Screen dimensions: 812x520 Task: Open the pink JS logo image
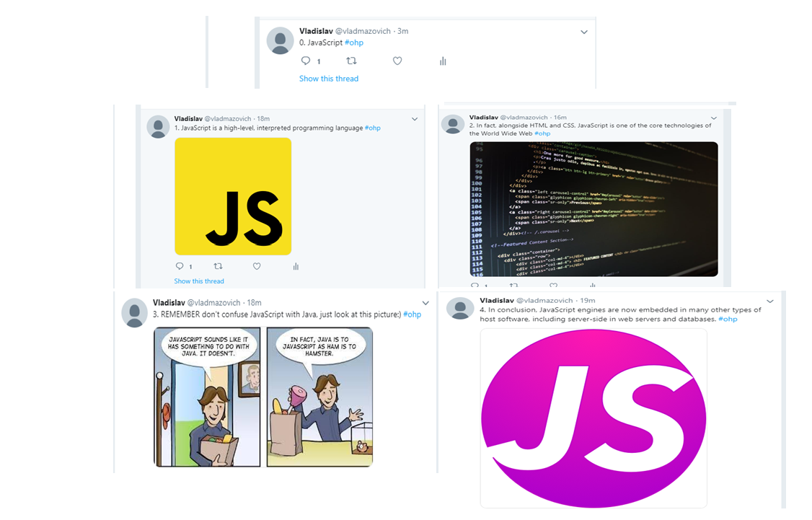coord(593,418)
